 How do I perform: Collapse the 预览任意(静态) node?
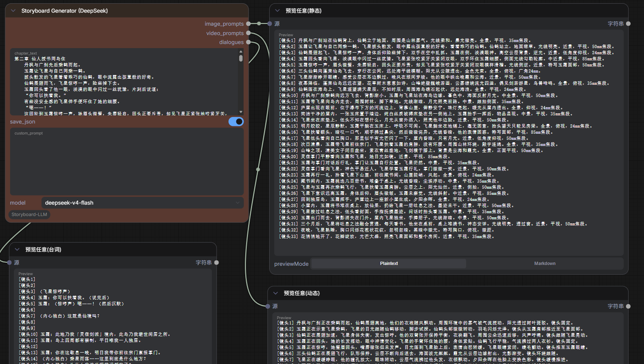coord(277,11)
